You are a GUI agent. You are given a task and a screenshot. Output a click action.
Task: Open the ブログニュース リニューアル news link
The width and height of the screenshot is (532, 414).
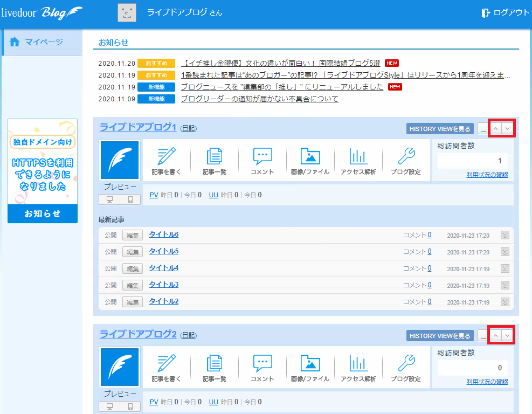click(x=282, y=87)
